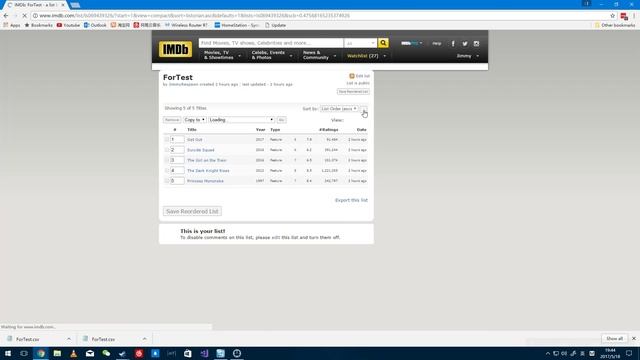Open the Watchlist link in the nav bar
Viewport: 640px width, 360px height.
point(362,56)
